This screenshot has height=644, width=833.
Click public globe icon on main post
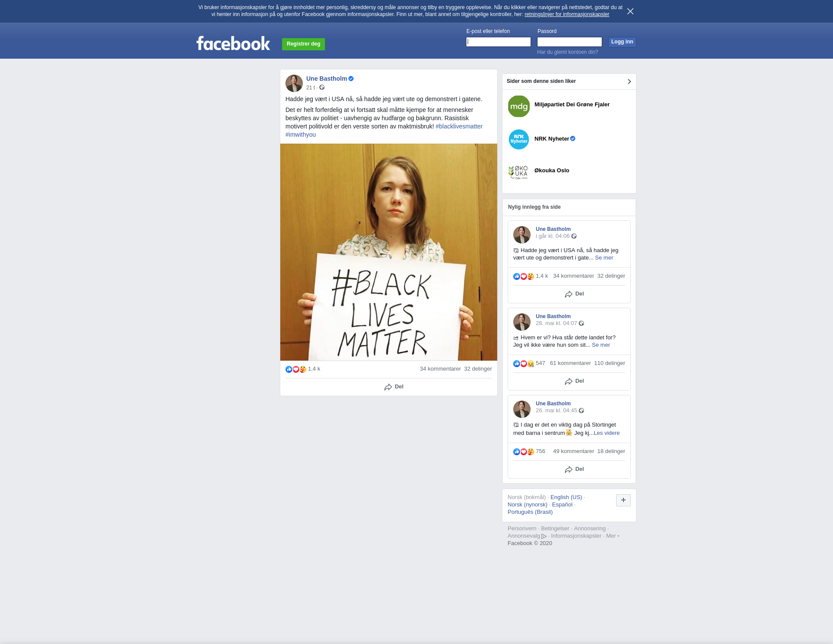tap(322, 88)
